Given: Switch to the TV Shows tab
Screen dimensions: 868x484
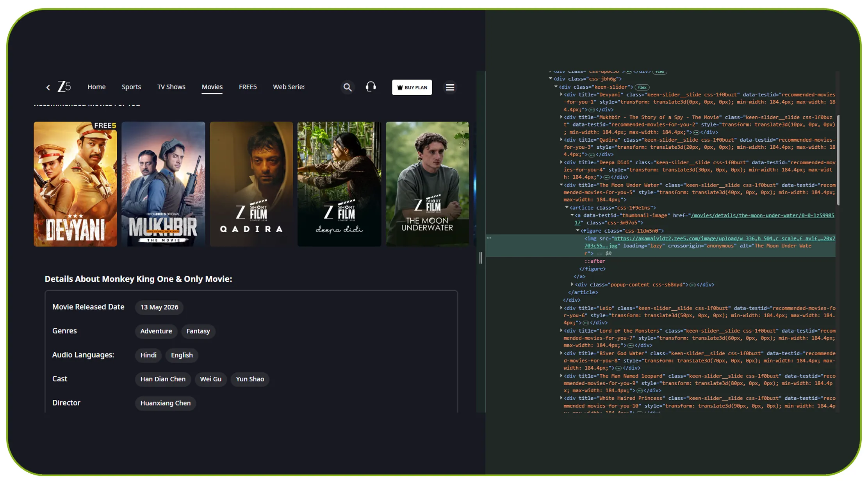Looking at the screenshot, I should pos(171,87).
